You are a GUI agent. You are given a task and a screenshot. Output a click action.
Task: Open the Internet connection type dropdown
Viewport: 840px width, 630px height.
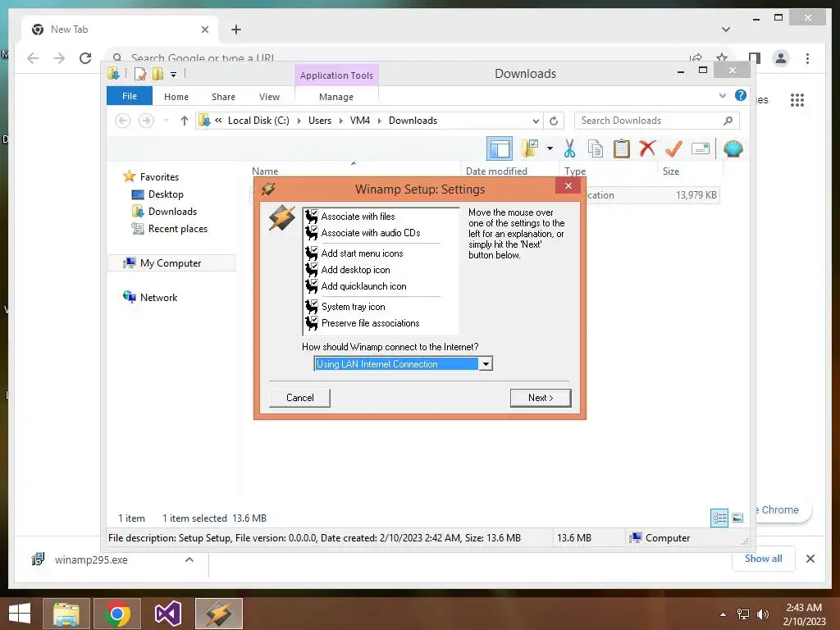pyautogui.click(x=486, y=364)
